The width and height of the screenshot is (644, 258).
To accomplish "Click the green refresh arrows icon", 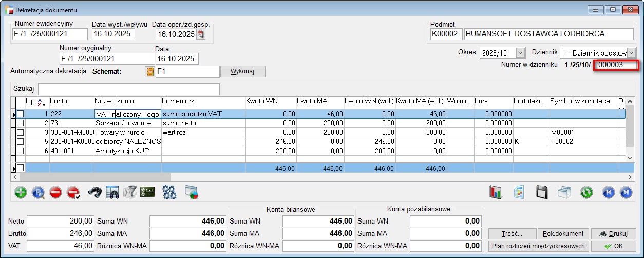I will pyautogui.click(x=586, y=192).
